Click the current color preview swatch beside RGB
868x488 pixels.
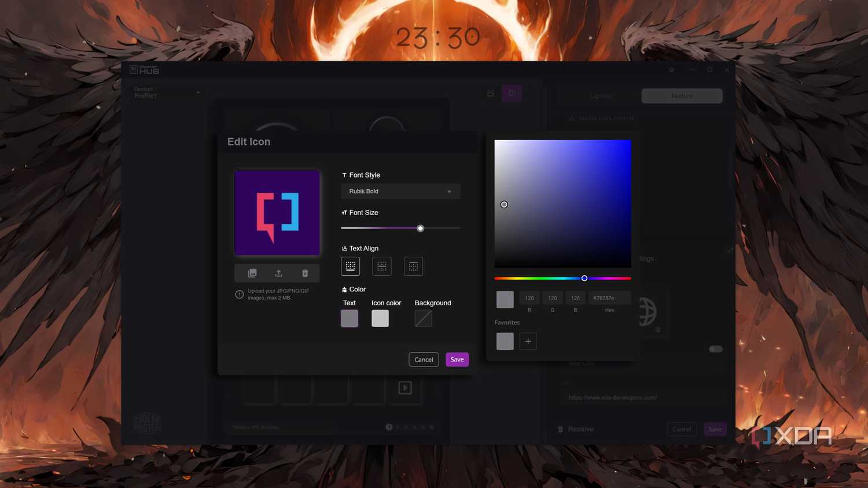505,300
